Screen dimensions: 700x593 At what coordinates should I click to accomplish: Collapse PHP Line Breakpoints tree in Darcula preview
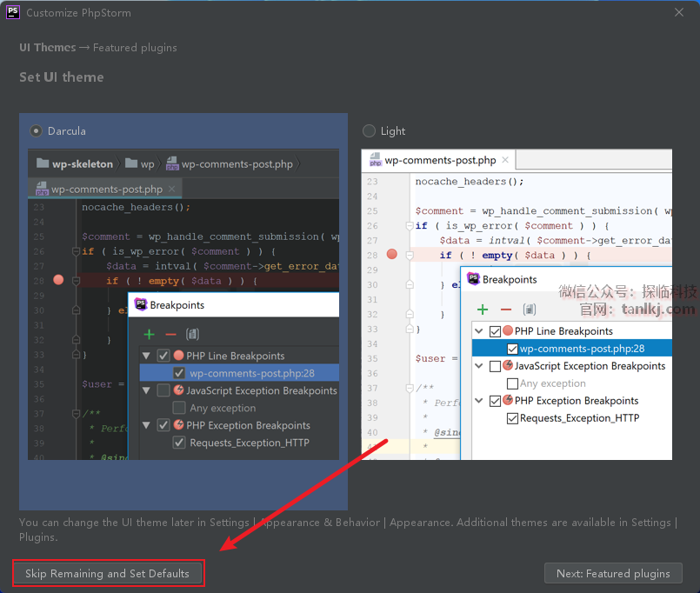[145, 356]
